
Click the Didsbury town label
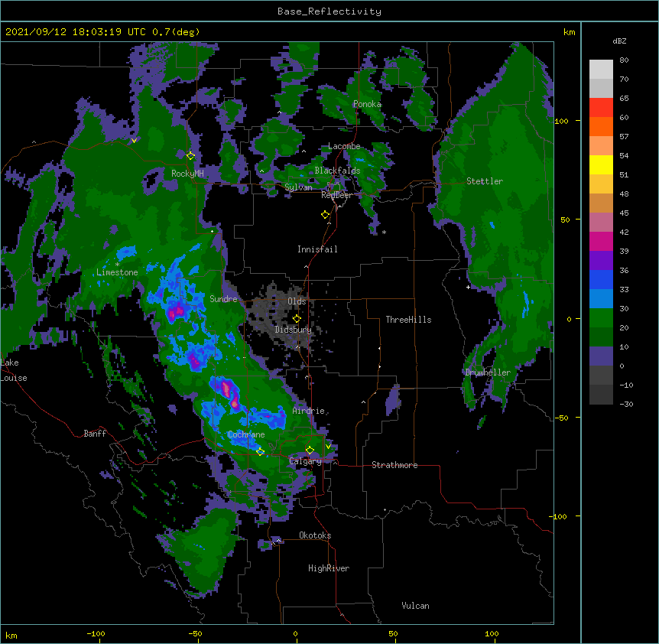(294, 330)
